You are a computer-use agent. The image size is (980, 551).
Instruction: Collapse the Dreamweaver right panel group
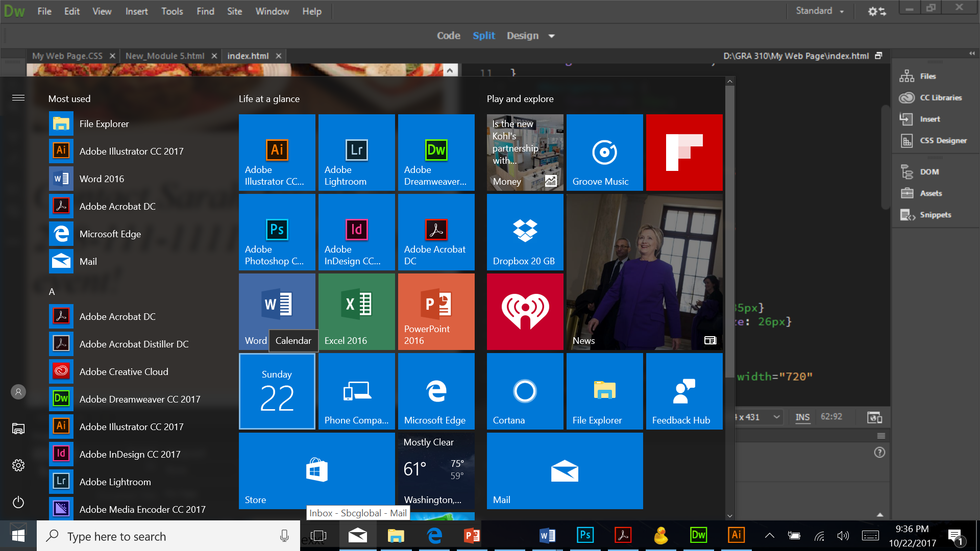(972, 53)
